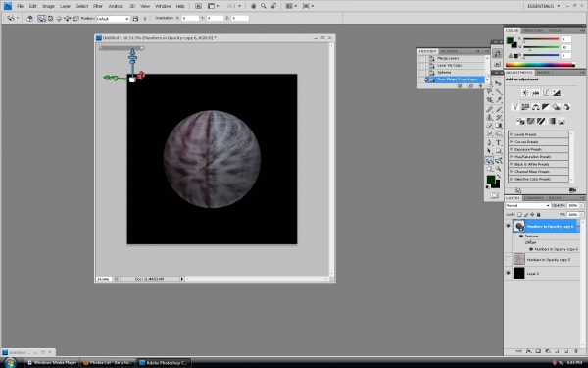Click the Invert adjustment icon
Image resolution: width=588 pixels, height=368 pixels.
(x=520, y=121)
